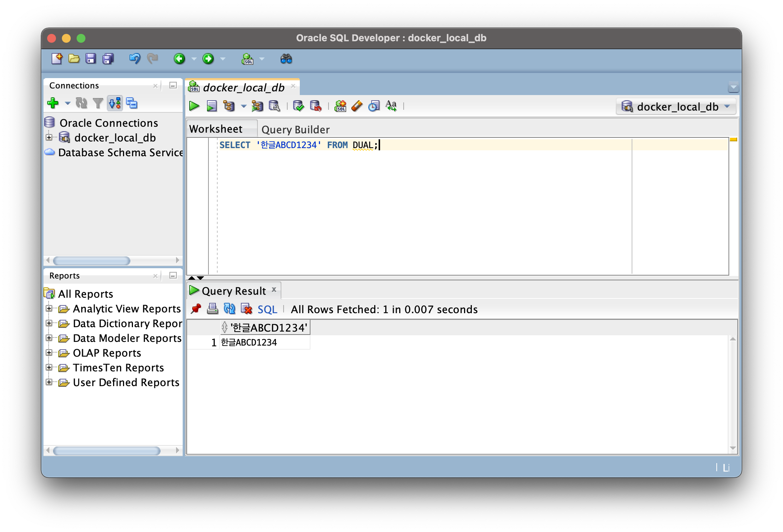Expand docker_local_db connection tree node
The width and height of the screenshot is (783, 532).
point(49,137)
